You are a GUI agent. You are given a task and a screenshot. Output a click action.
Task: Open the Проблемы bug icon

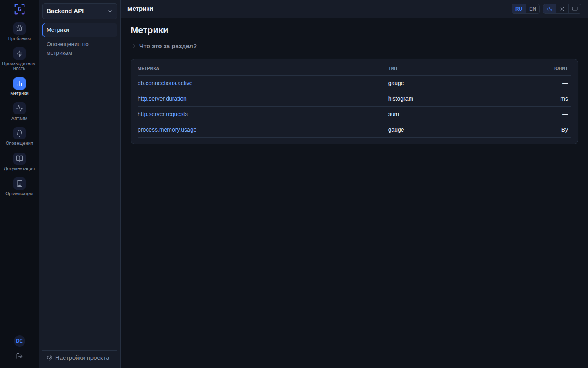coord(20,29)
